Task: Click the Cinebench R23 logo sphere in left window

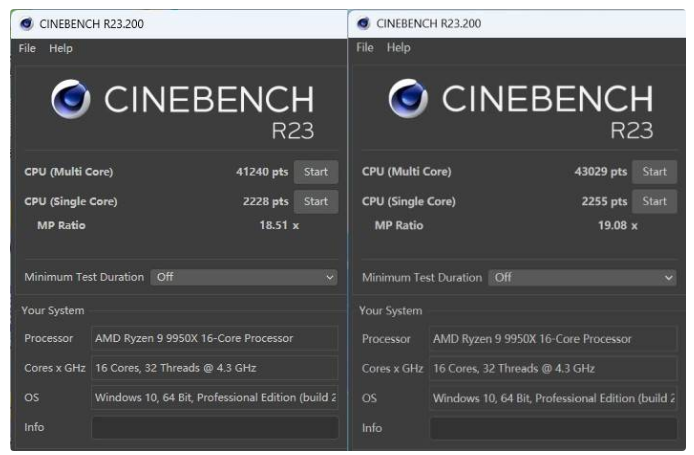Action: (71, 100)
